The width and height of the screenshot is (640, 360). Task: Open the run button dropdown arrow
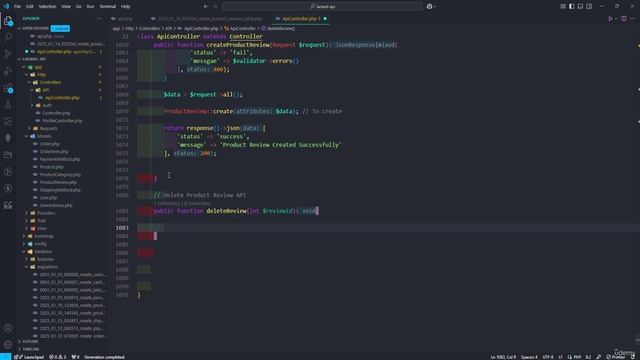616,18
